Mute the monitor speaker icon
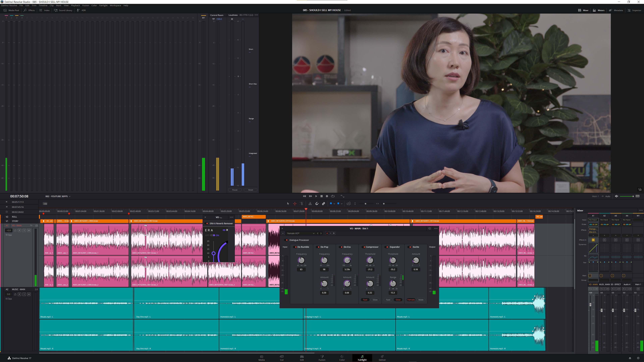Image resolution: width=644 pixels, height=362 pixels. [616, 196]
